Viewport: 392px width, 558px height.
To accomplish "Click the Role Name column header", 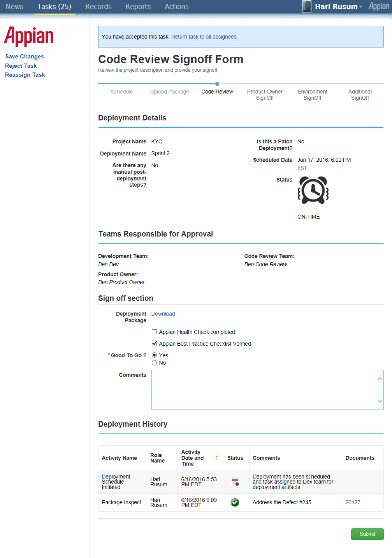I will [158, 458].
